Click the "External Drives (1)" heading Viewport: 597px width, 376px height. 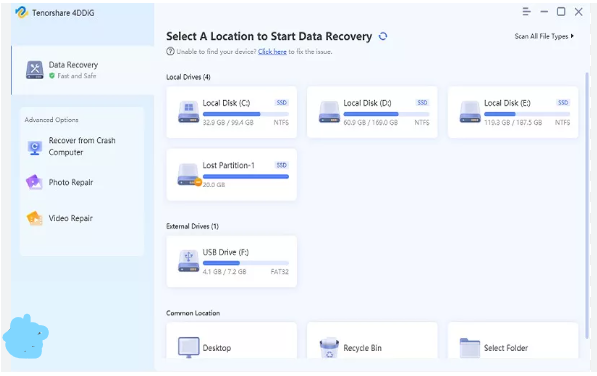tap(192, 226)
